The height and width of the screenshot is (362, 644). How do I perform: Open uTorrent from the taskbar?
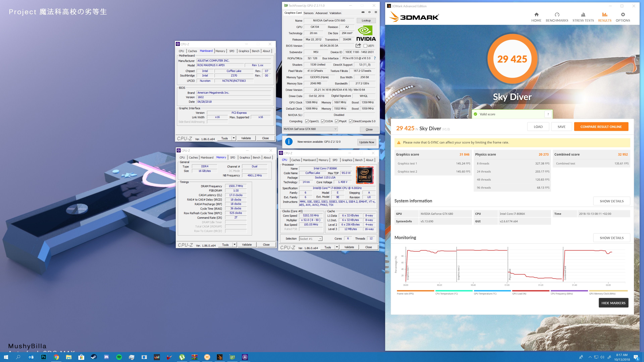click(x=182, y=357)
